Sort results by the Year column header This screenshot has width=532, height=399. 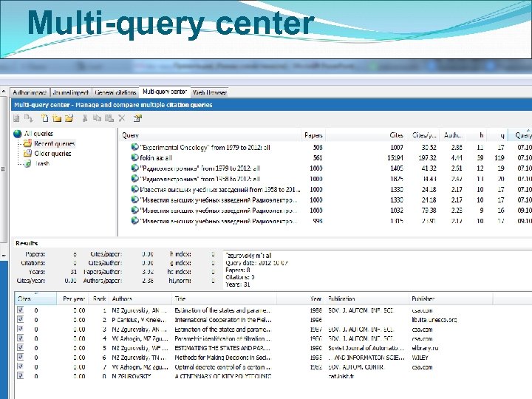301,299
